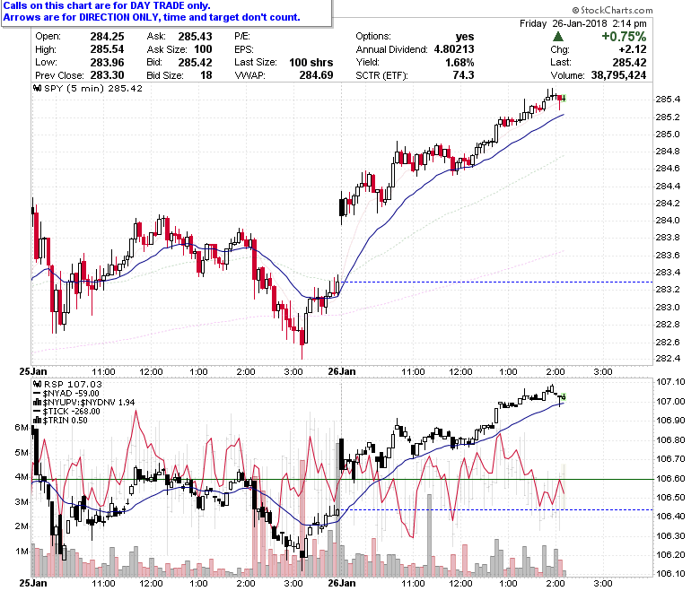Click the 285.0 price axis label
Viewport: 700px width, 591px height.
[668, 135]
